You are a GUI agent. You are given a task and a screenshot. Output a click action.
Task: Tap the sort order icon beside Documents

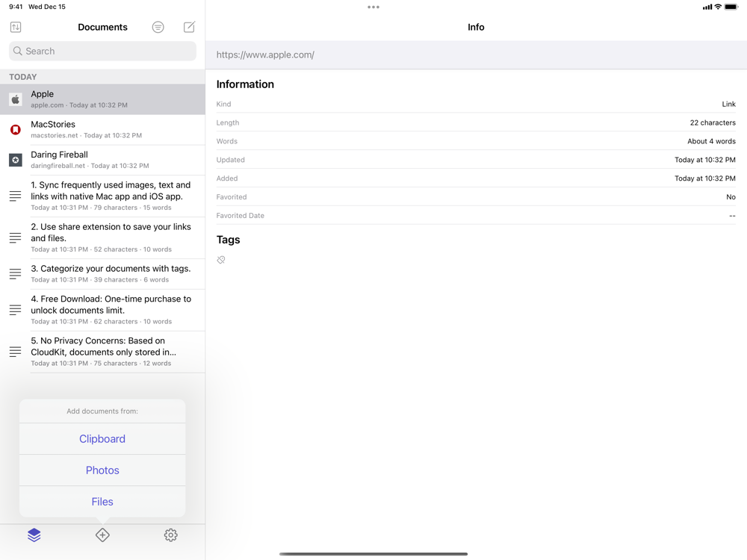click(15, 27)
